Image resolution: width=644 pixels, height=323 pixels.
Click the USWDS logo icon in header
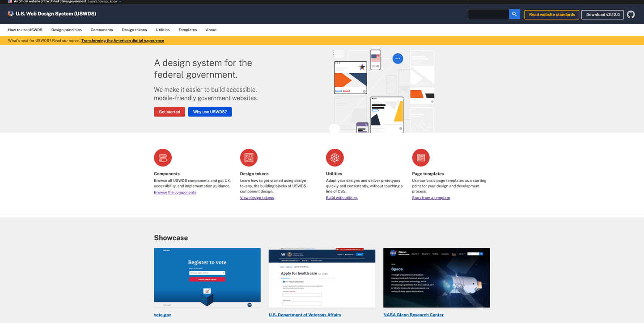click(11, 14)
